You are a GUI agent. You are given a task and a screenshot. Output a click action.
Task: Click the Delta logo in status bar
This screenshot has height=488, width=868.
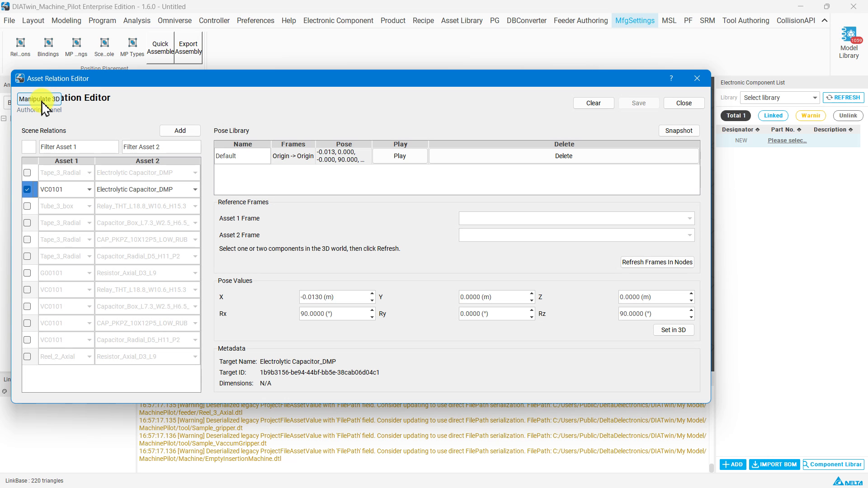848,481
